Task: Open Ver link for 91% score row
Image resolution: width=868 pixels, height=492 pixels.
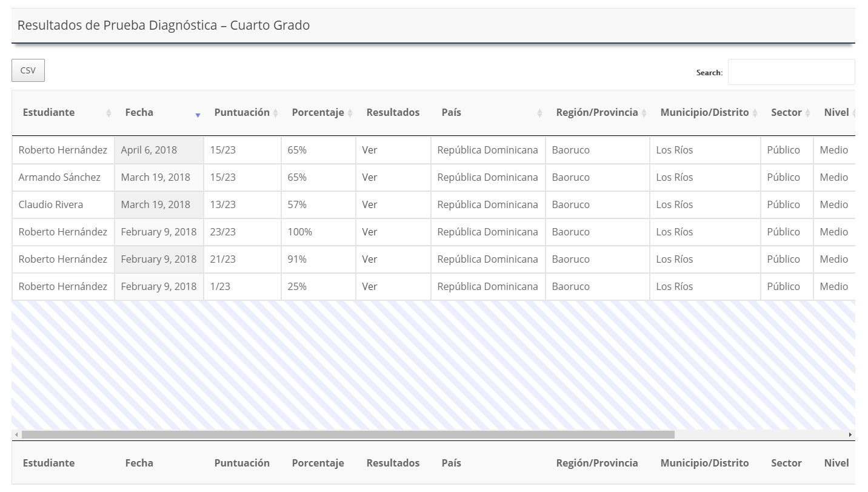Action: point(369,259)
